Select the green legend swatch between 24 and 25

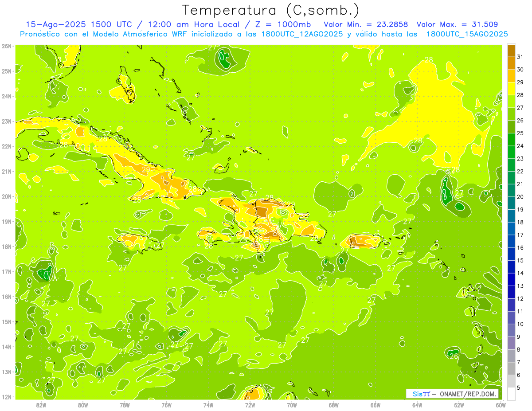click(x=511, y=139)
